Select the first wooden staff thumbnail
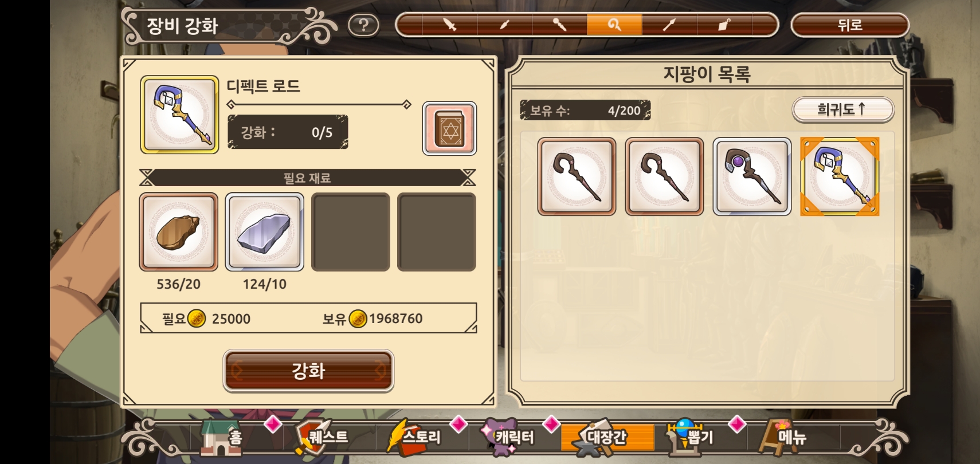Image resolution: width=980 pixels, height=464 pixels. 577,176
